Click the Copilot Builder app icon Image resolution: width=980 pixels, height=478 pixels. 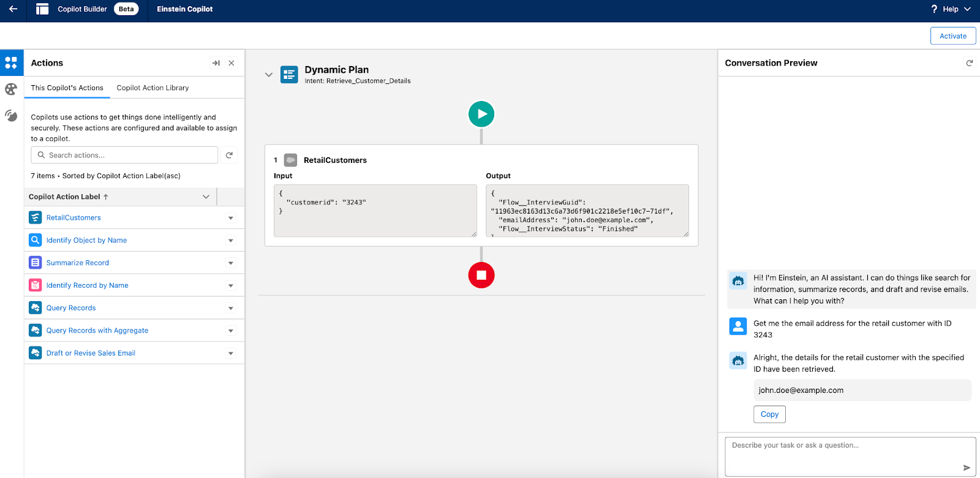coord(42,9)
